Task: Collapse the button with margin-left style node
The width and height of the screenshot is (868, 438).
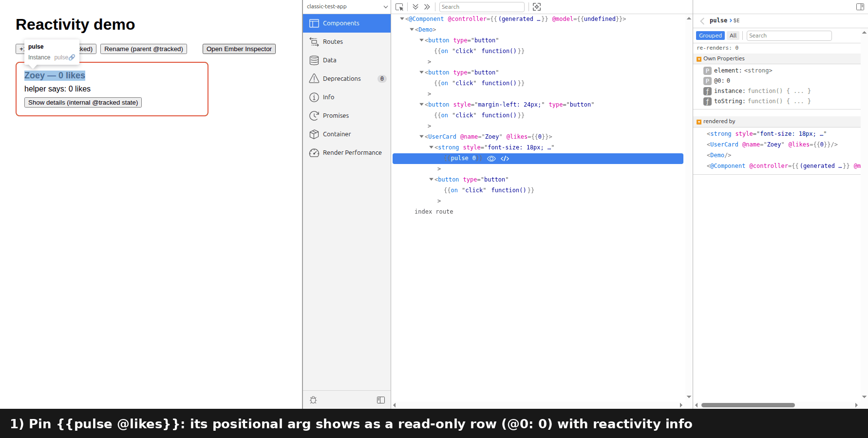Action: click(421, 105)
